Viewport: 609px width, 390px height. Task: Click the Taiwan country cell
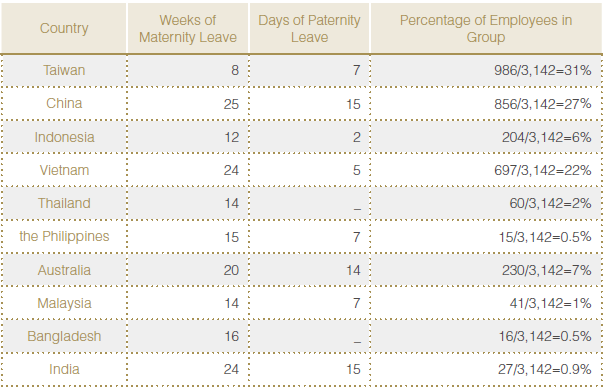tap(64, 70)
